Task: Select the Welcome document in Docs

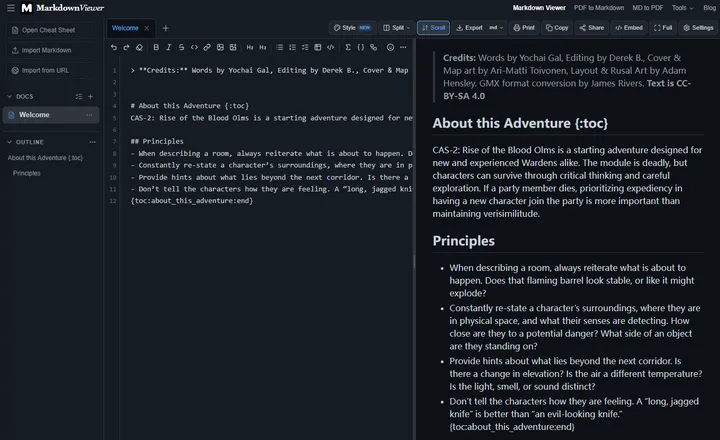Action: (51, 115)
